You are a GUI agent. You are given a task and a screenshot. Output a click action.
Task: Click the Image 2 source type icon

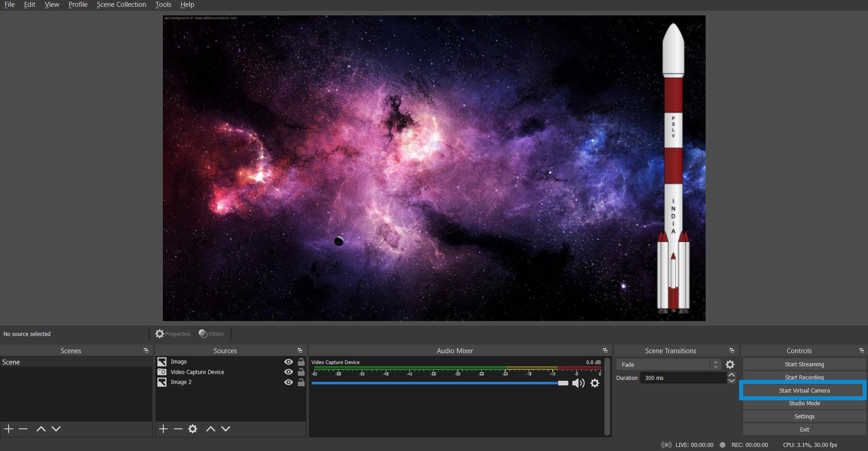(162, 382)
